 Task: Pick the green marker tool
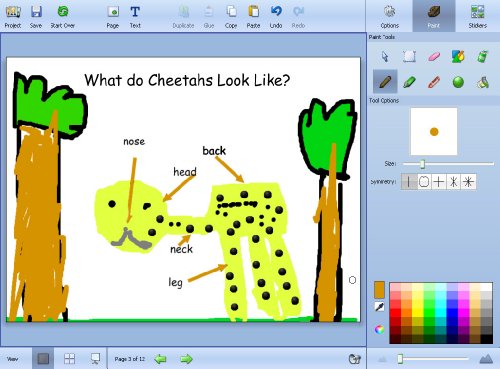[x=409, y=82]
